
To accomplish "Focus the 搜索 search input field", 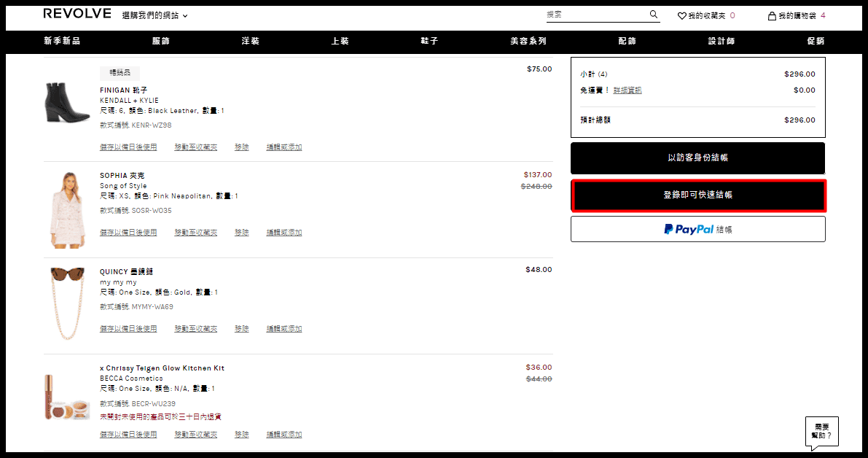I will click(x=594, y=15).
